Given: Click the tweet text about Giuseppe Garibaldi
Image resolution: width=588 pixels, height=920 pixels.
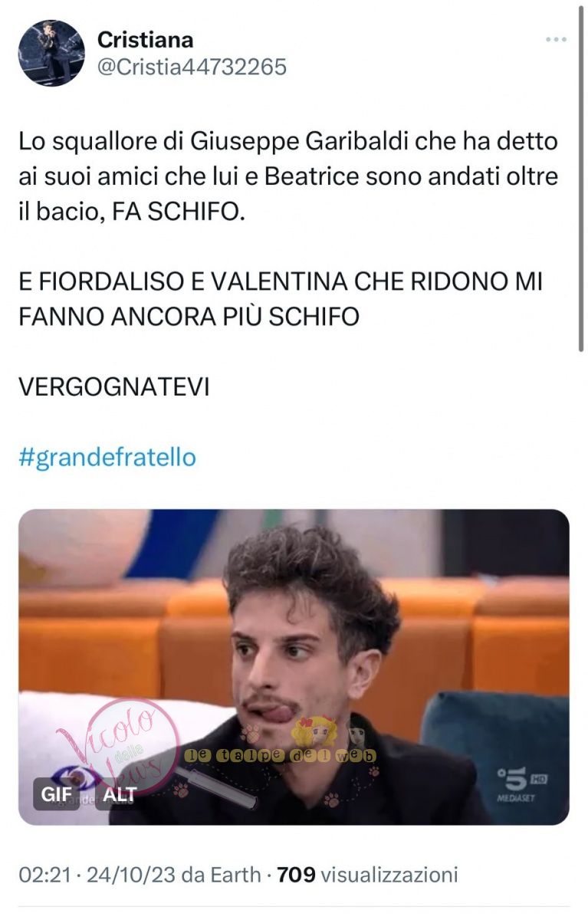Looking at the screenshot, I should (x=289, y=176).
